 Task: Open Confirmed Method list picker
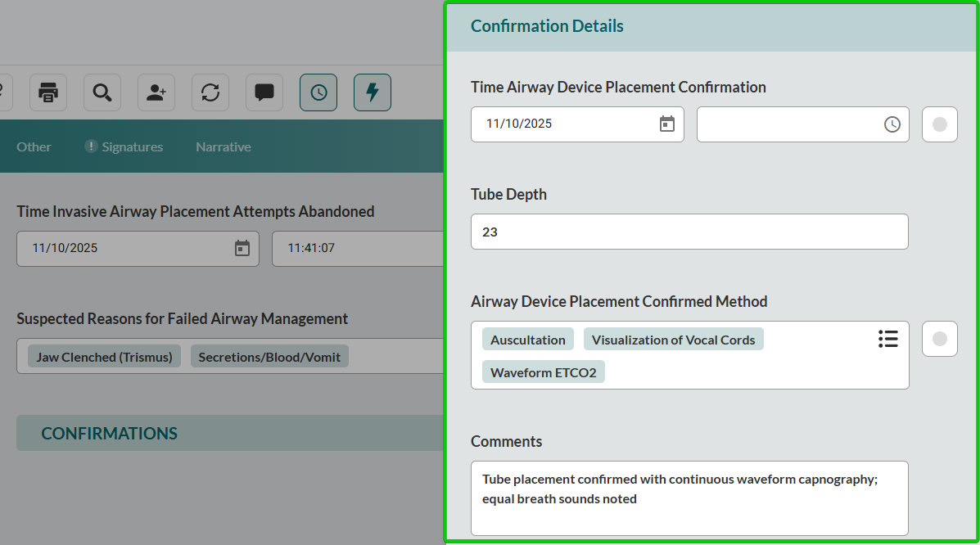[x=888, y=339]
